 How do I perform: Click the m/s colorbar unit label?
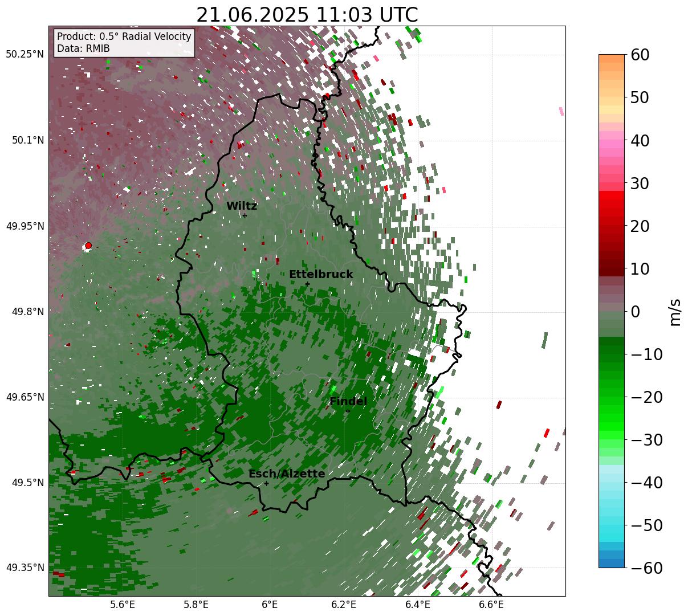point(675,312)
